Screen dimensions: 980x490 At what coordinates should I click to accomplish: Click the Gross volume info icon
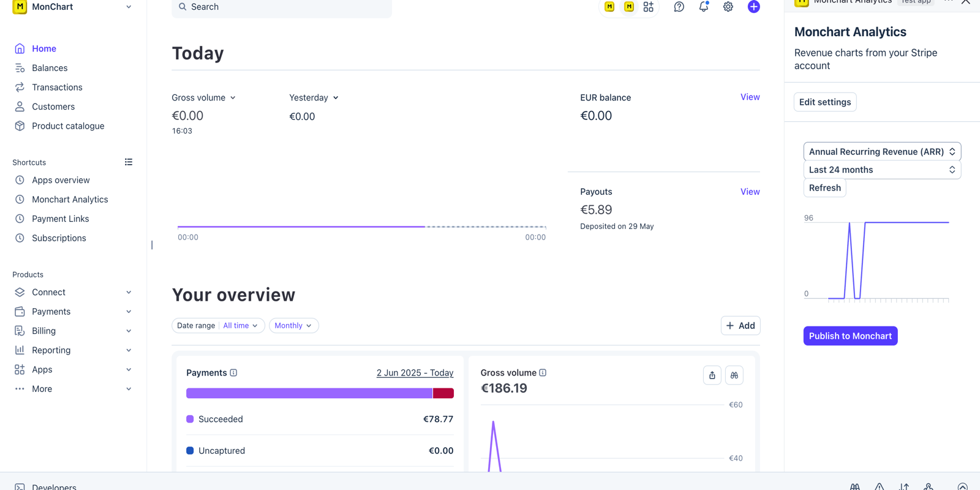[543, 373]
